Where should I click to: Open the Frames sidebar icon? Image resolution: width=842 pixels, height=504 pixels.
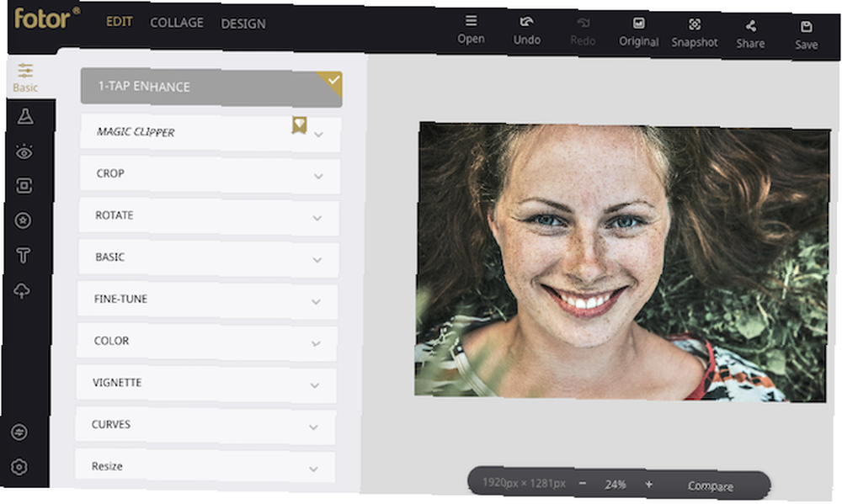(23, 186)
